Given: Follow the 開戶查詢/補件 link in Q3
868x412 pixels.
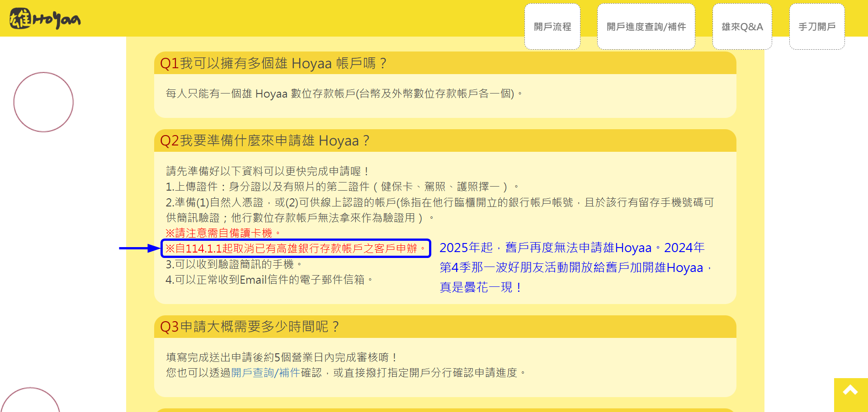Looking at the screenshot, I should pos(266,373).
